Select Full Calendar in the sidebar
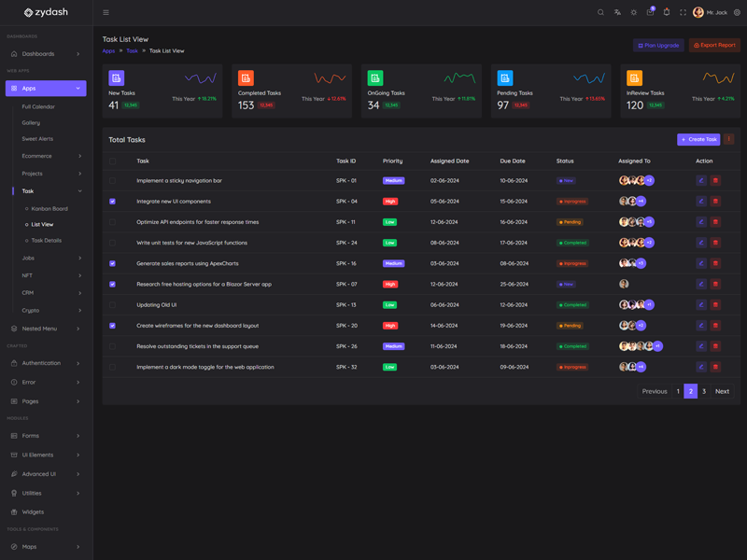The width and height of the screenshot is (747, 560). pos(38,107)
